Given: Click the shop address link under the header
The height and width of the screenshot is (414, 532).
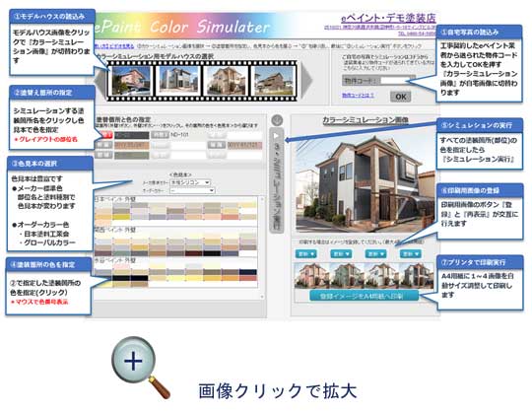Looking at the screenshot, I should coord(379,28).
